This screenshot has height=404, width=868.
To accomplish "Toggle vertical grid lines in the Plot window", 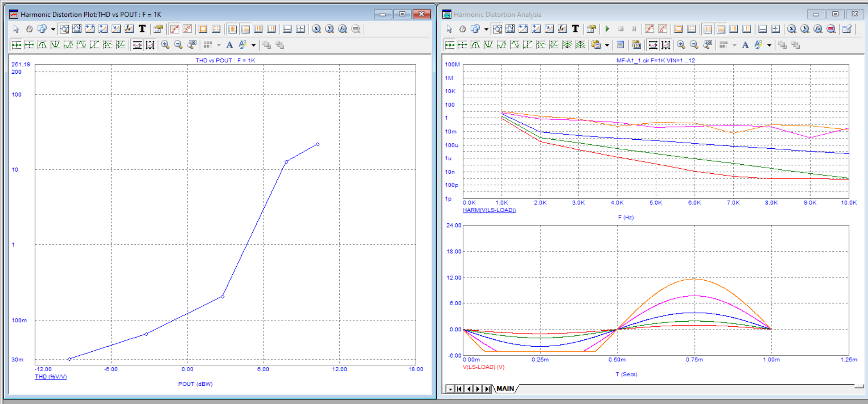I will click(x=232, y=29).
